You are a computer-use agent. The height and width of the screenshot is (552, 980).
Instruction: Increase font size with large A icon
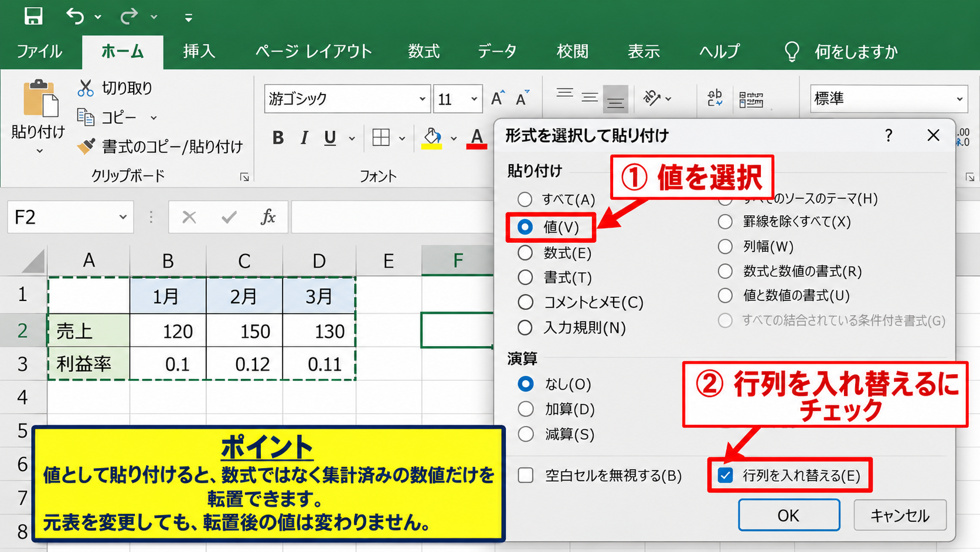click(x=497, y=99)
